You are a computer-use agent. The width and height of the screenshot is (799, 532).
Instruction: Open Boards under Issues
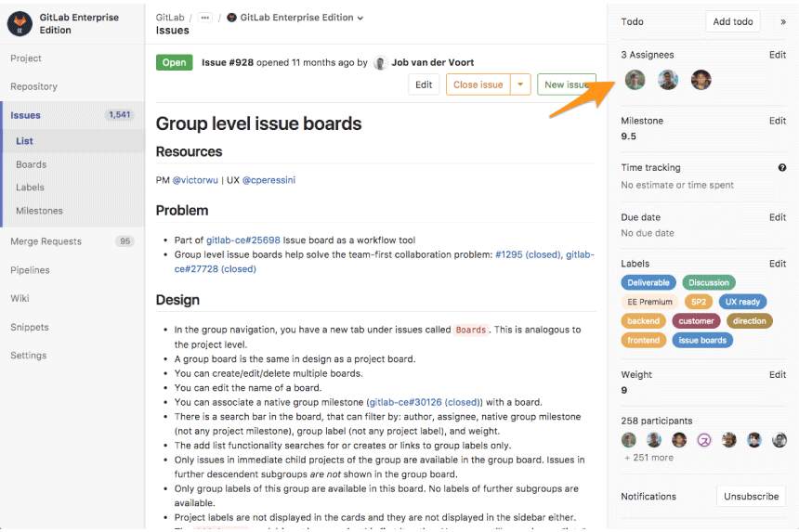(31, 164)
